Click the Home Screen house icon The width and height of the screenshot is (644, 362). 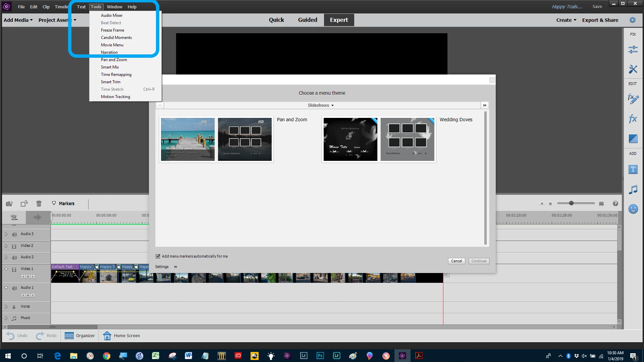coord(107,335)
